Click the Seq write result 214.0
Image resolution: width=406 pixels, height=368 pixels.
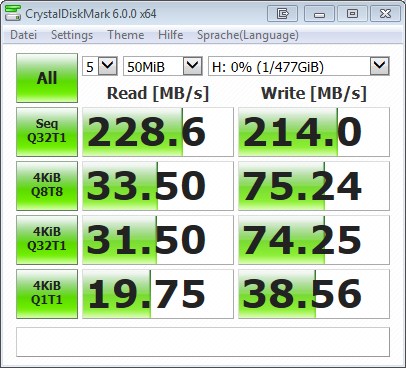314,132
